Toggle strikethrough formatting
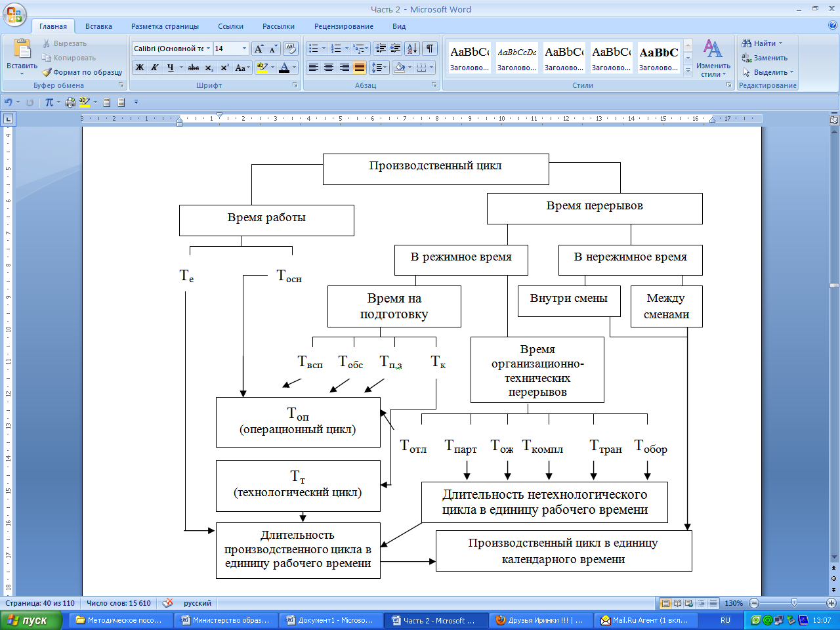The image size is (840, 630). coord(194,68)
